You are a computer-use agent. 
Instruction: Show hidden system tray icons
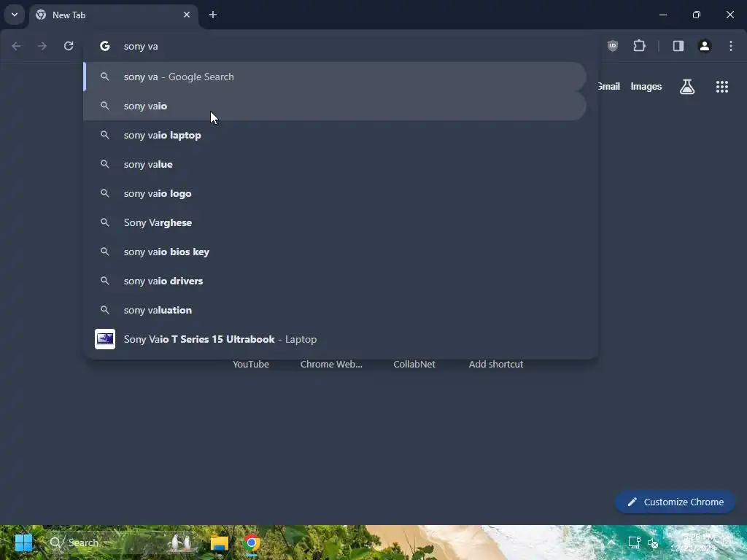[x=611, y=542]
